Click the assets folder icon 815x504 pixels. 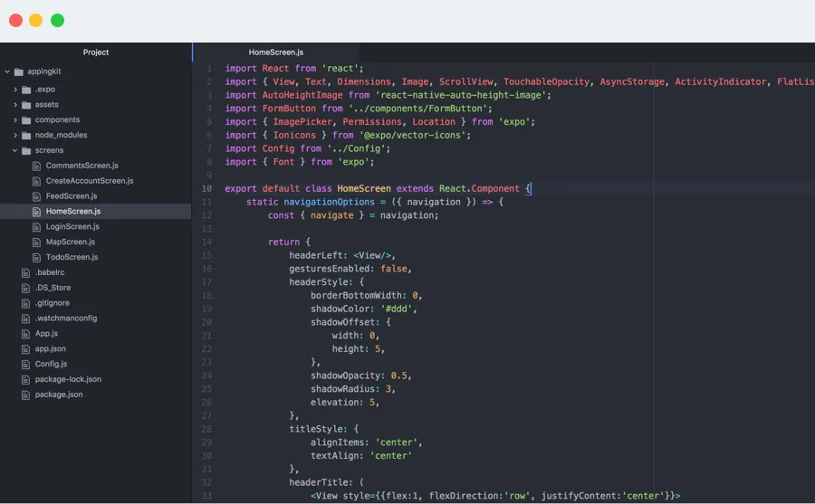point(26,104)
